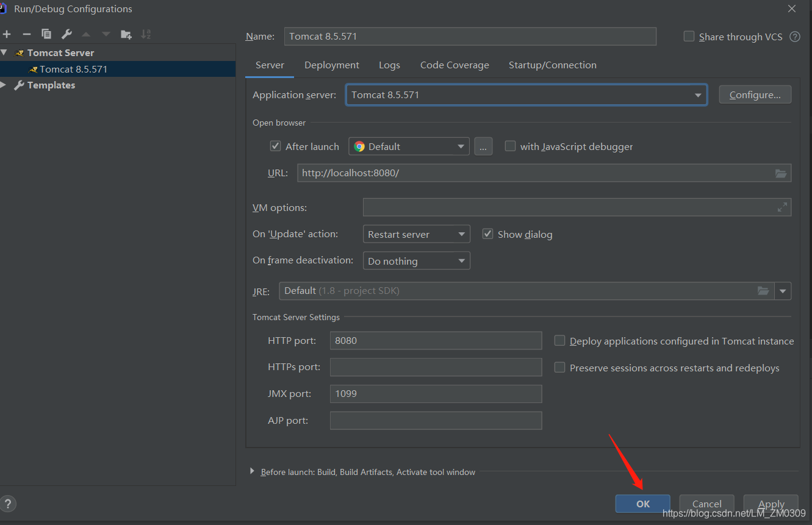Click the VM options input field
This screenshot has height=525, width=812.
coord(577,207)
